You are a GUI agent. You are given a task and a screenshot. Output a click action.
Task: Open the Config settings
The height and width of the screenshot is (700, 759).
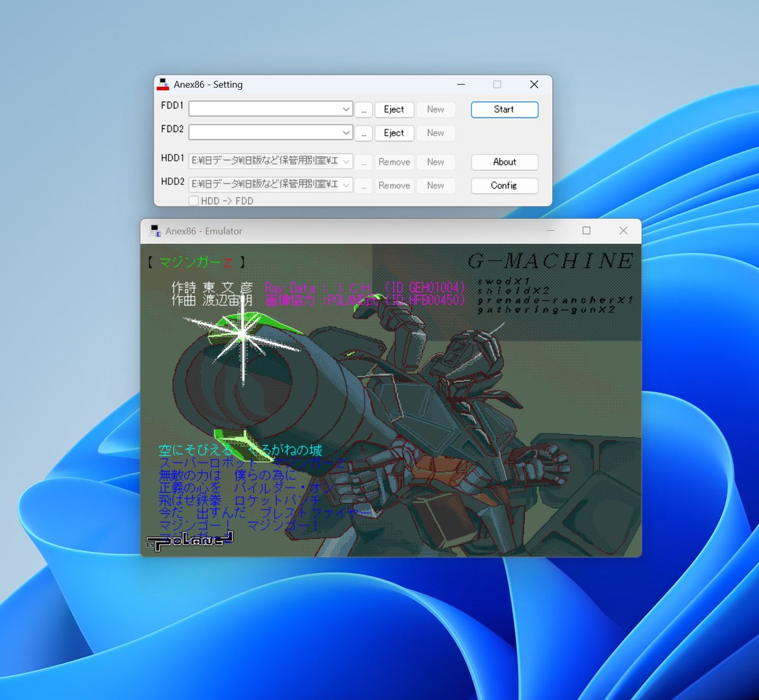(x=504, y=185)
